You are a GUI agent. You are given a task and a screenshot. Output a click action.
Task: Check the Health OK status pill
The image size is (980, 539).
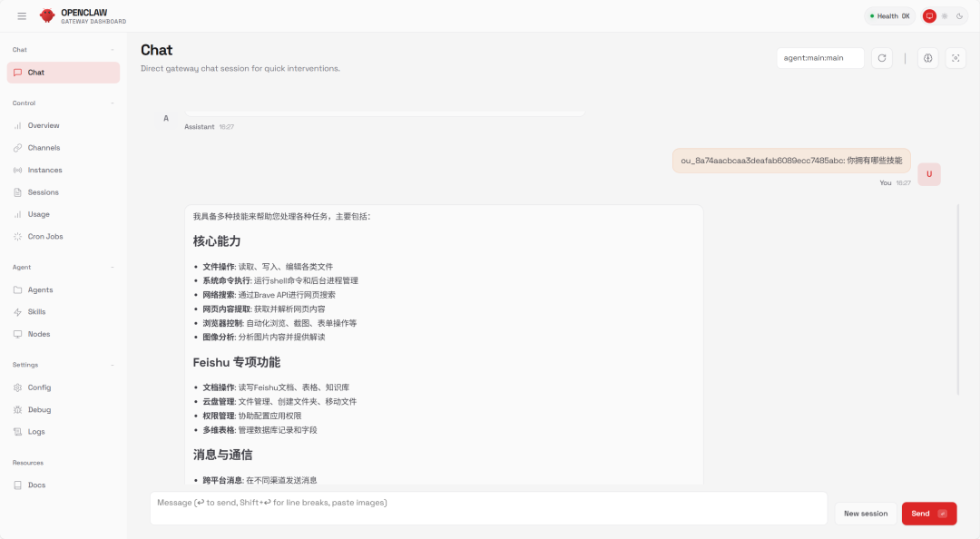[x=887, y=15]
